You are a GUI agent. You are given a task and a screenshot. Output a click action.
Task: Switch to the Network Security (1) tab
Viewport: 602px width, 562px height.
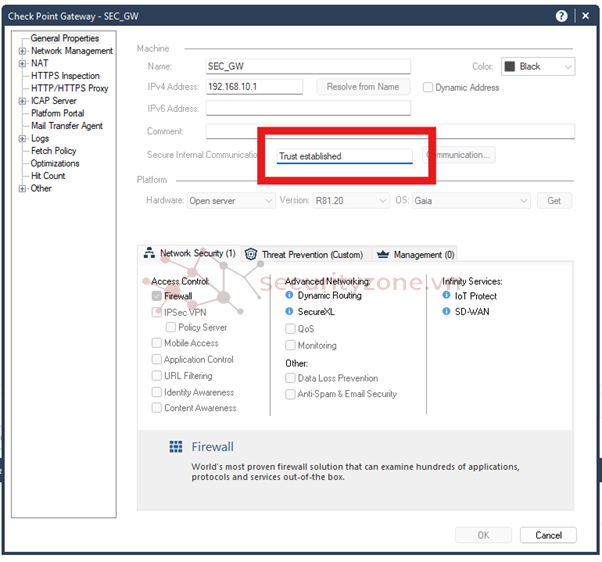(189, 253)
